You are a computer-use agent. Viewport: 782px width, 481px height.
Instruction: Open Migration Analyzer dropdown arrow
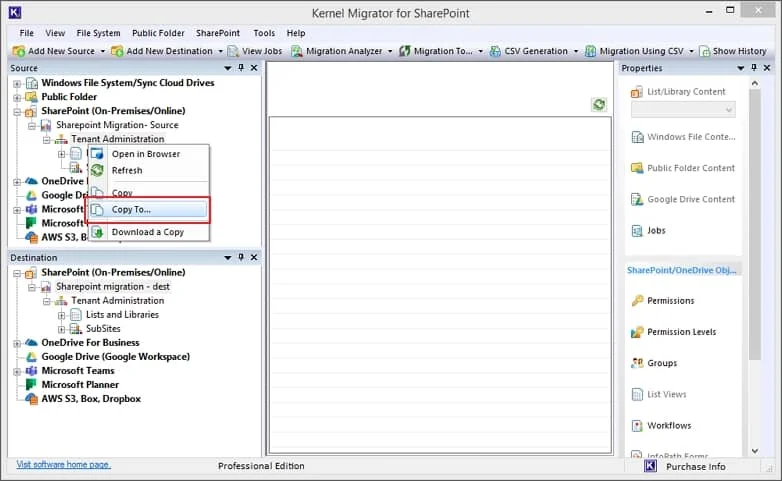pos(390,51)
